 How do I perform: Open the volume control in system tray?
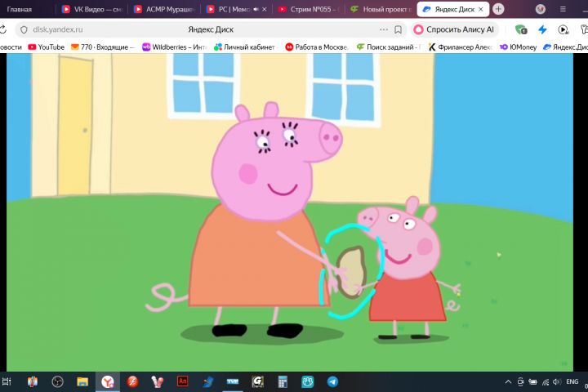(557, 382)
